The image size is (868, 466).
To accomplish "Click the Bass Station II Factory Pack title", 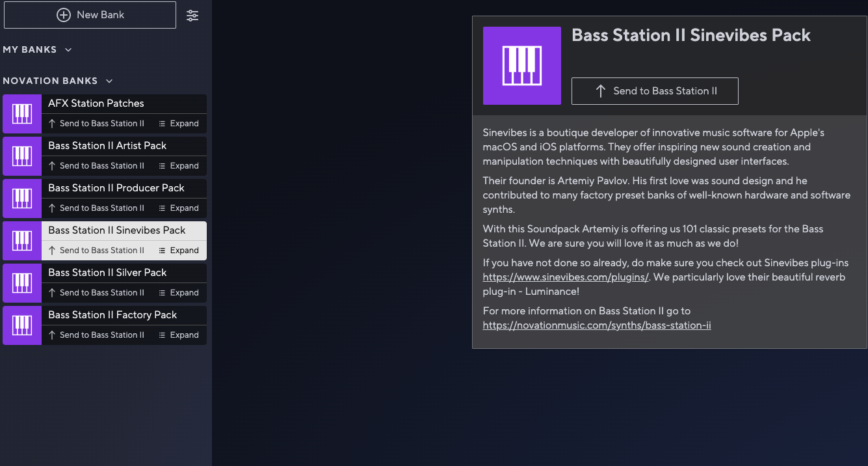I will click(x=112, y=315).
